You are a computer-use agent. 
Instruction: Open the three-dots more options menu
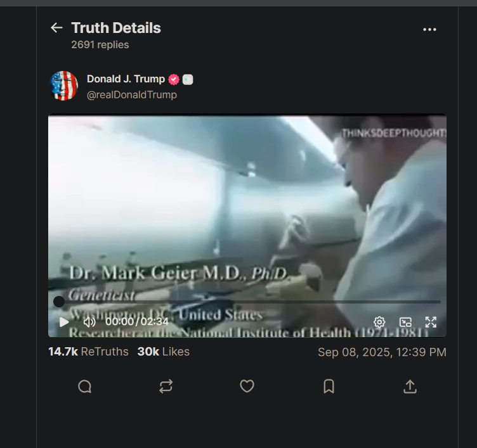[x=429, y=30]
